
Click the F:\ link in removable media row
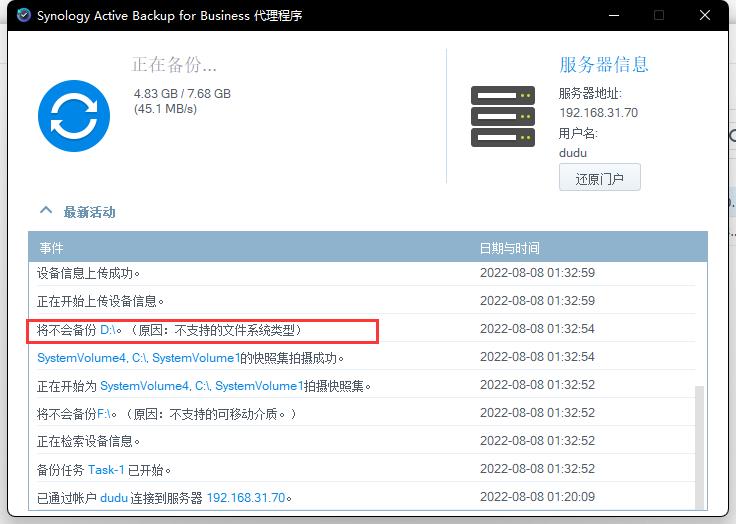(x=104, y=414)
